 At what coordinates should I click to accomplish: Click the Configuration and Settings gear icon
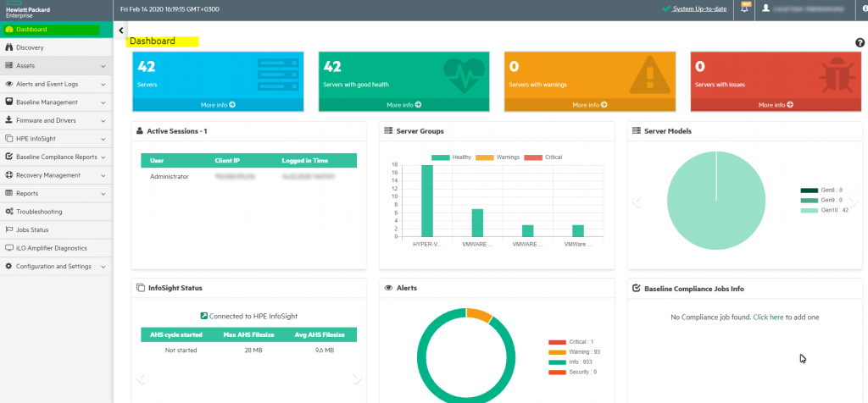point(8,267)
